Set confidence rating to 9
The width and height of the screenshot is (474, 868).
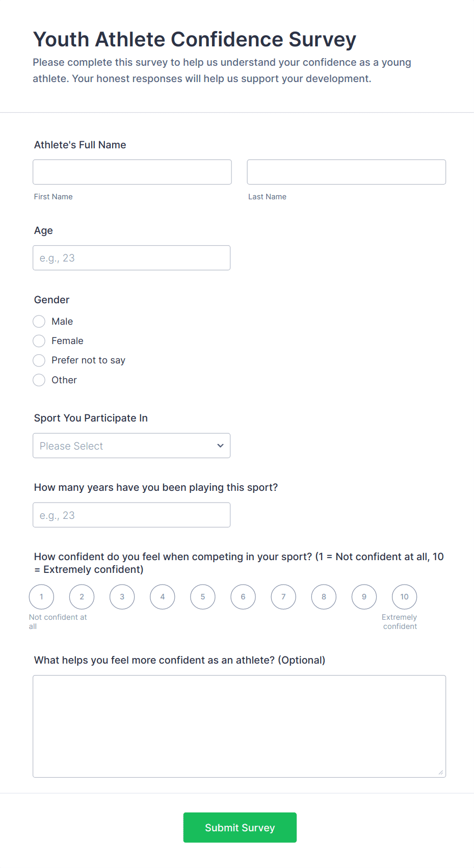pos(364,597)
